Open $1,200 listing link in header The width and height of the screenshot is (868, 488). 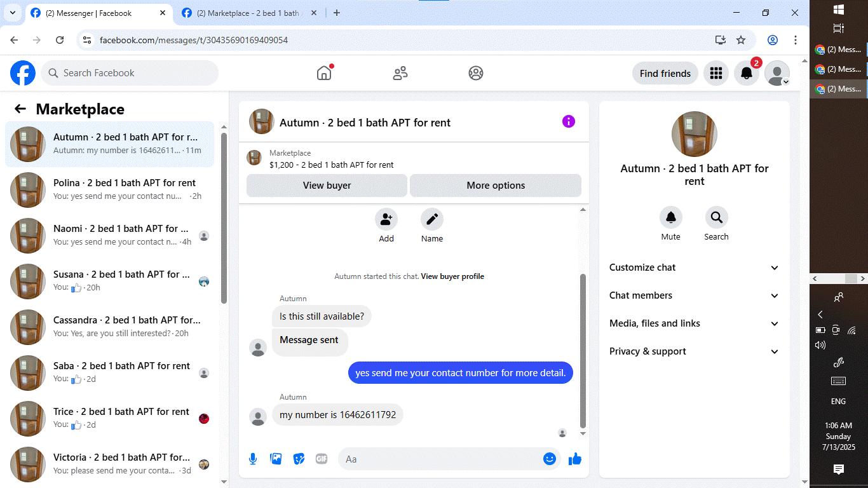tap(331, 165)
